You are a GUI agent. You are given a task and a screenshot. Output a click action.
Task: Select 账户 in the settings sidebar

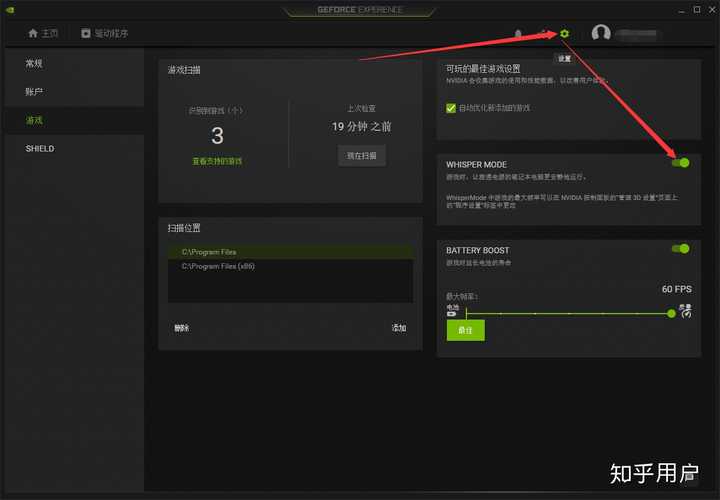click(74, 92)
